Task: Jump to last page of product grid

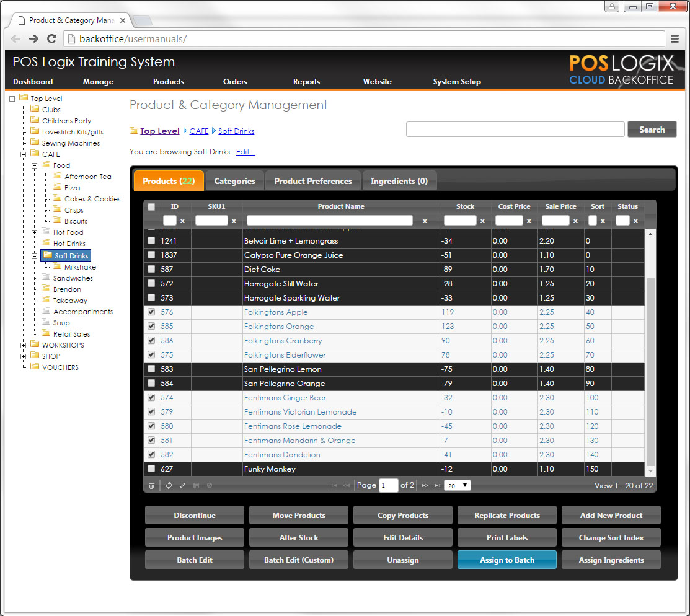Action: [x=437, y=486]
